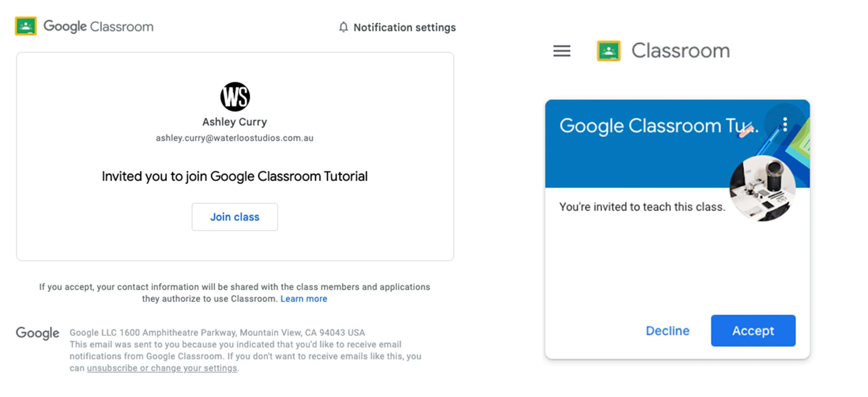Click the Classroom title text next to the menu
868x397 pixels.
coord(680,51)
